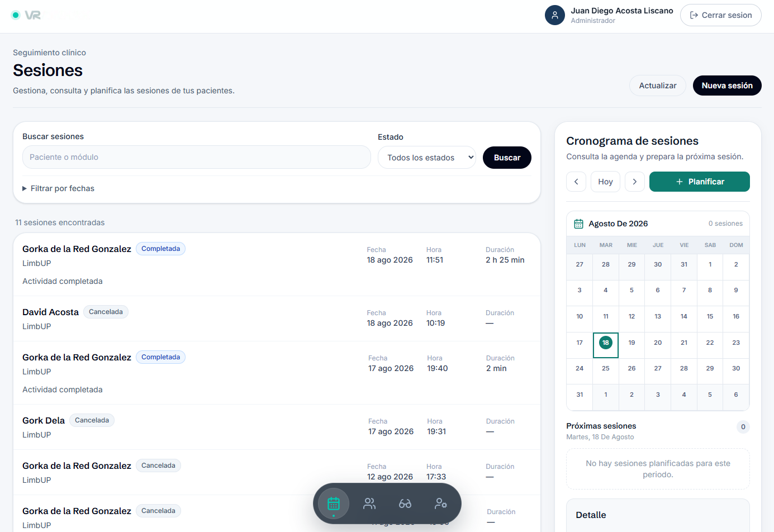Open the VR glasses section in the dock

[405, 503]
